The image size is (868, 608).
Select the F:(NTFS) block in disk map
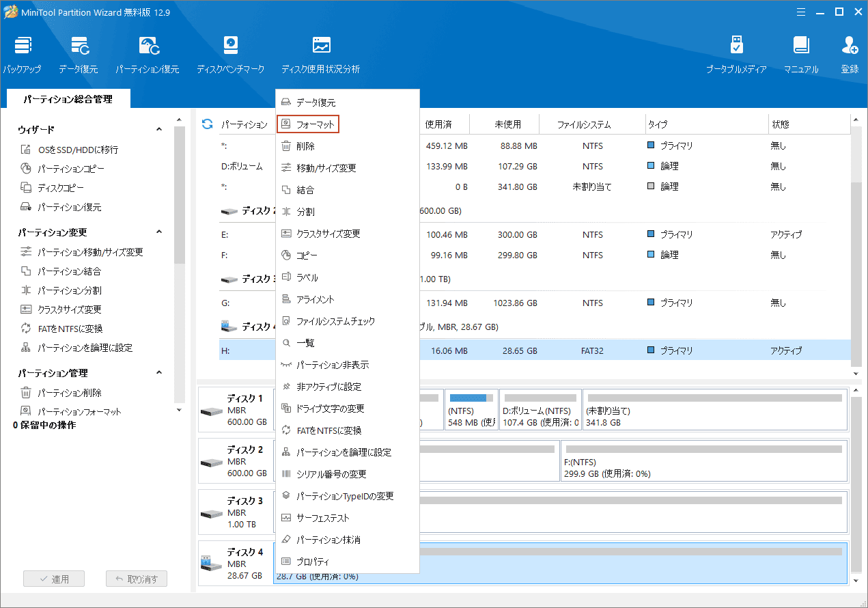703,461
